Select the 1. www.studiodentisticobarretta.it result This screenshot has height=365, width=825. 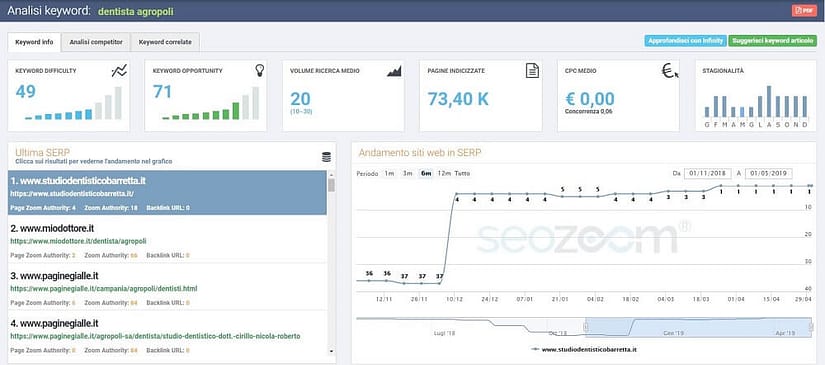click(x=167, y=192)
